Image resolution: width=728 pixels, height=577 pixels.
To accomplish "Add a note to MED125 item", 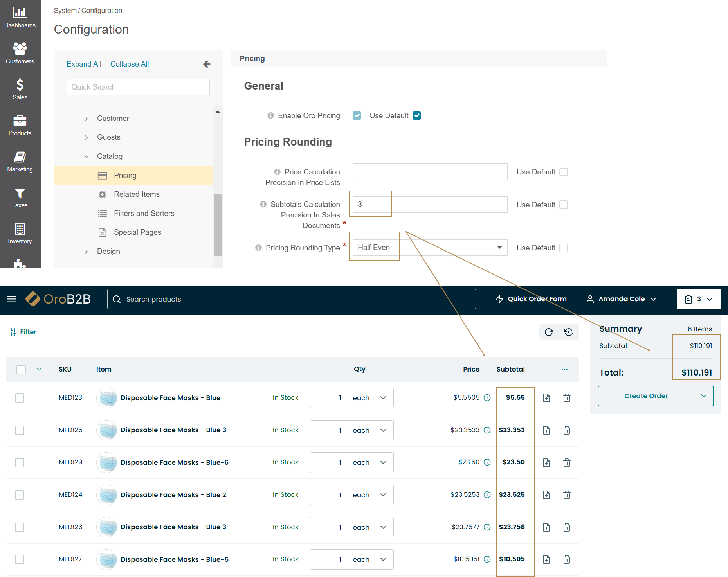I will tap(546, 430).
